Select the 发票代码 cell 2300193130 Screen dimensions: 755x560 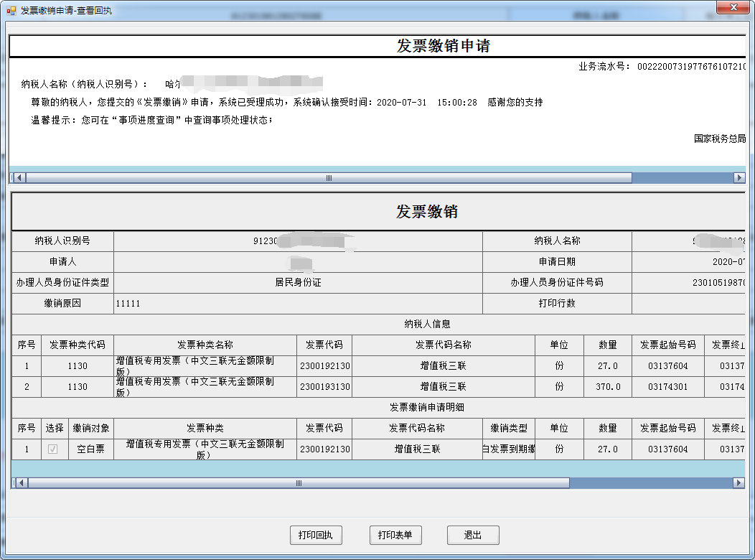[324, 387]
